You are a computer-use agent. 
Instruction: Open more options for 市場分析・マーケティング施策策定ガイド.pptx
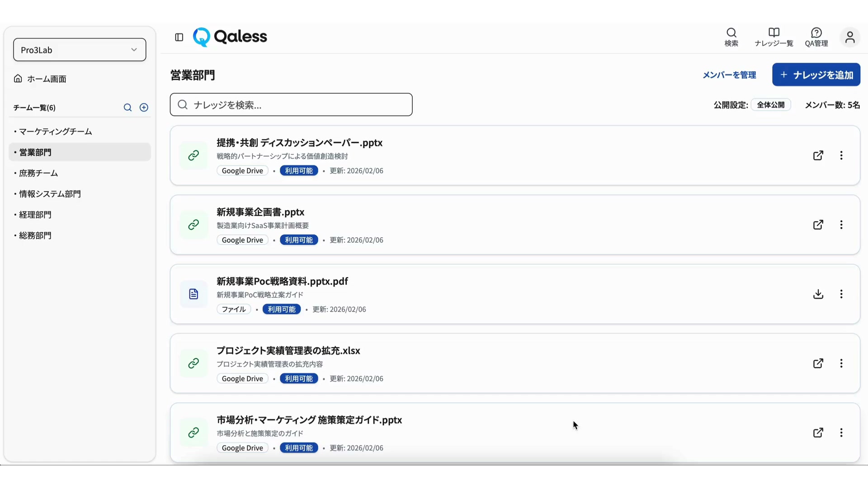(841, 433)
